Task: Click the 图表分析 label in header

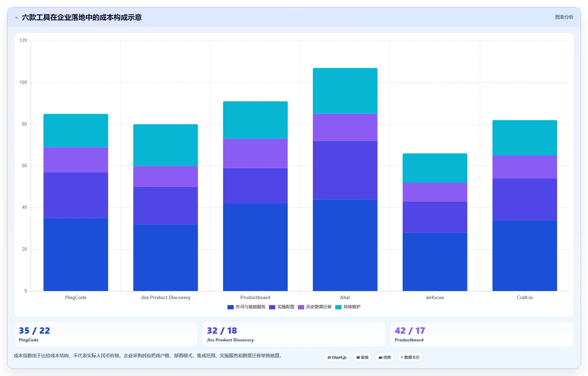Action: click(564, 17)
